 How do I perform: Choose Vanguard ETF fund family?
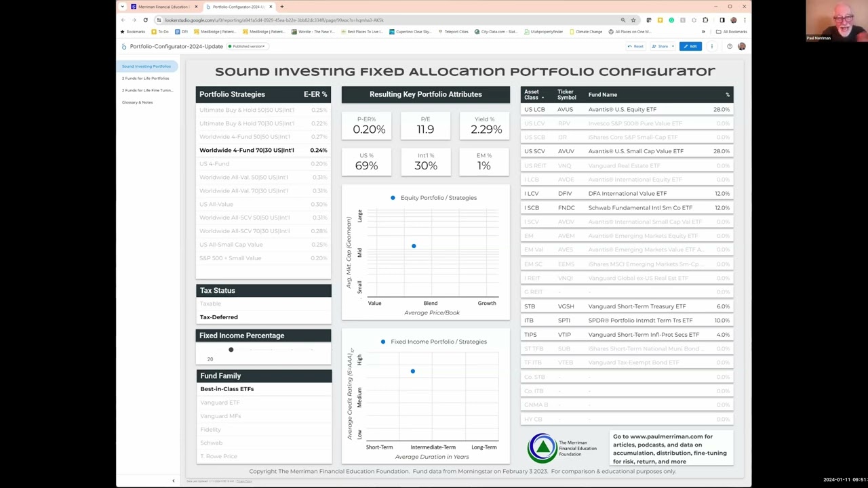pos(263,403)
